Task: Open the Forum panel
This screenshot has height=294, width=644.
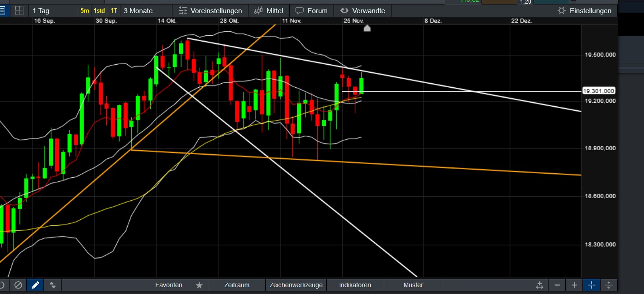Action: coord(311,10)
